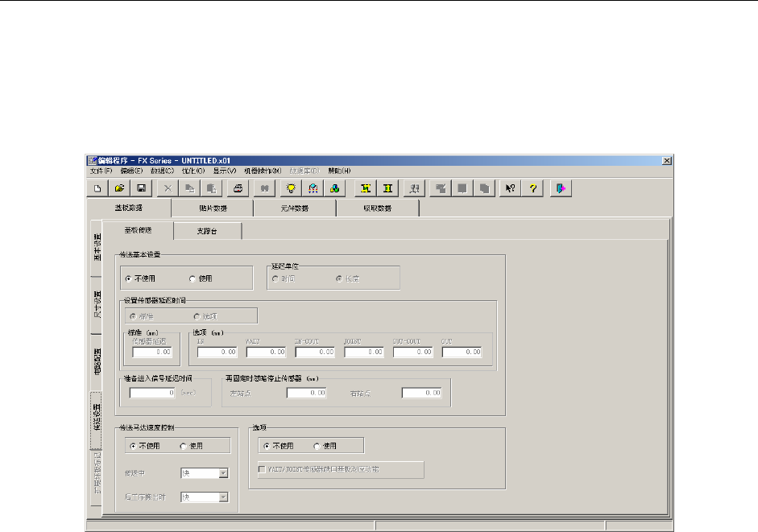Open the 优化(O) menu

pos(193,171)
